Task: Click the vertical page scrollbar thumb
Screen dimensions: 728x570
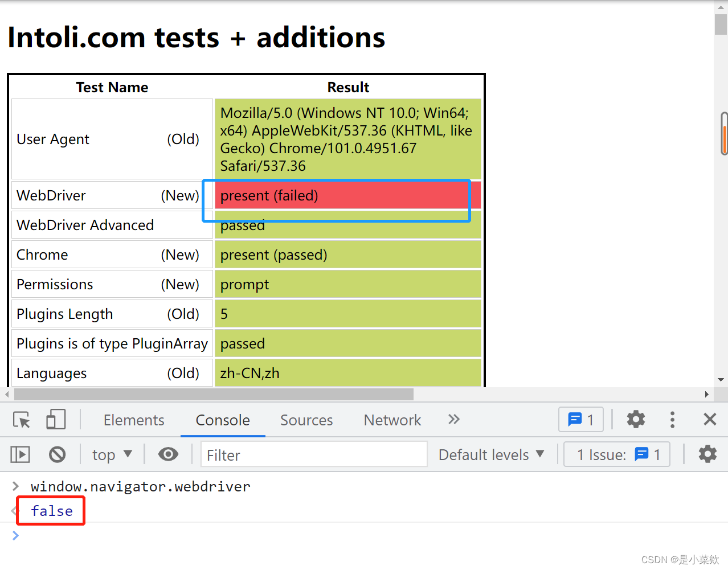Action: tap(721, 24)
